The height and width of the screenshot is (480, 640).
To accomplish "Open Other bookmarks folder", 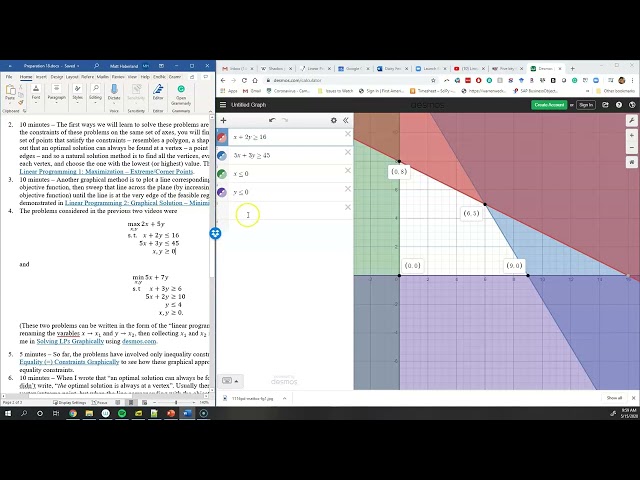I will point(615,91).
